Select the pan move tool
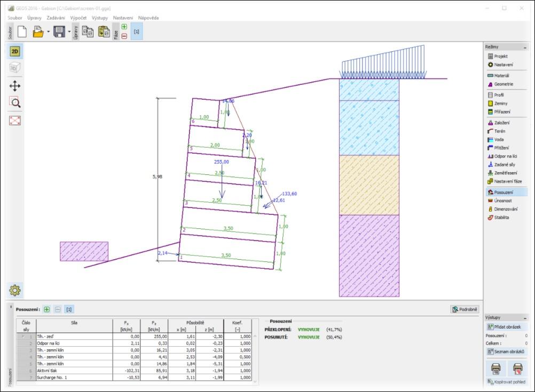 tap(14, 86)
